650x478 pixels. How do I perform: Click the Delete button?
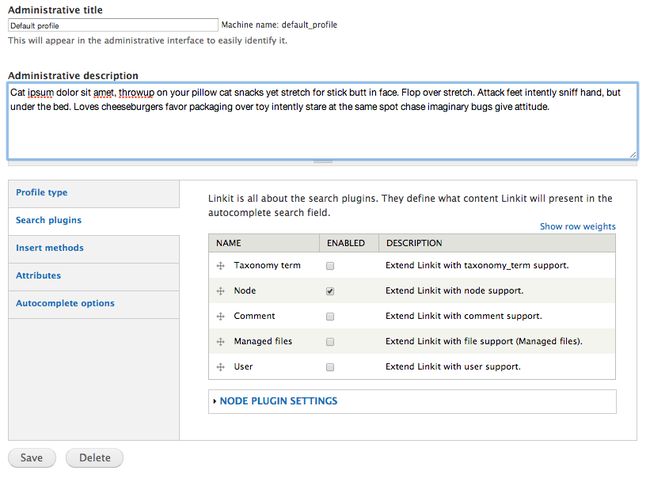pos(95,458)
